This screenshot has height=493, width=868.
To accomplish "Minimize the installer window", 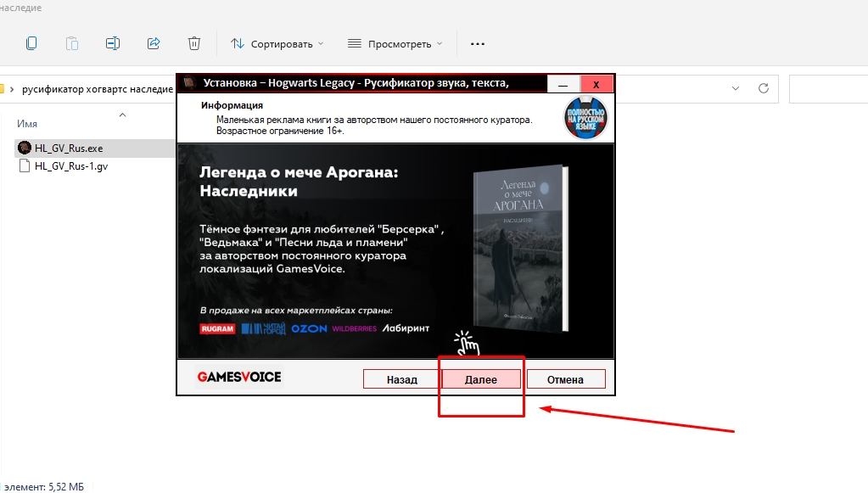I will click(563, 84).
